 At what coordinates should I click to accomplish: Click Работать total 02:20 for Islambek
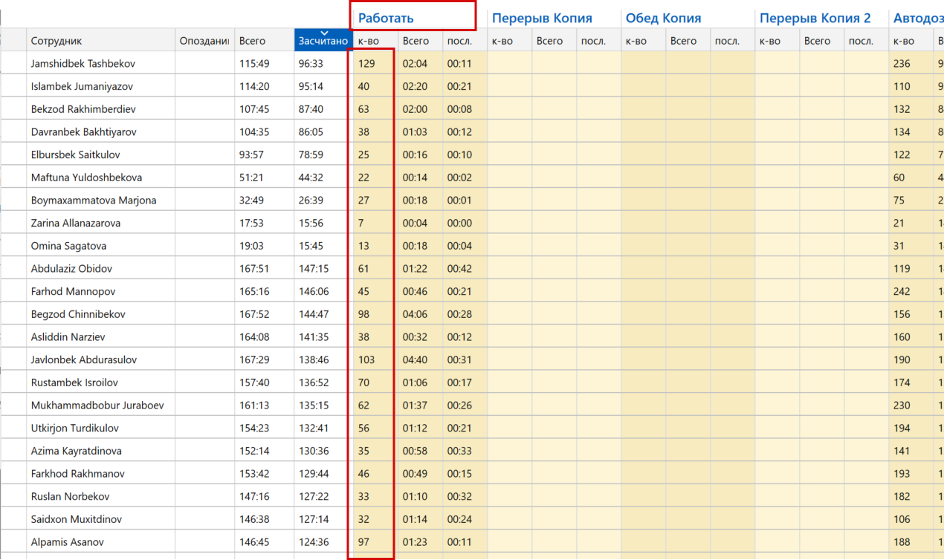415,86
